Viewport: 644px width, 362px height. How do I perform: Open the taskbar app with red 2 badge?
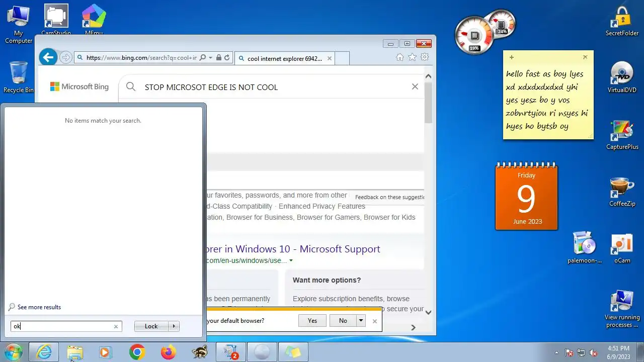[231, 352]
